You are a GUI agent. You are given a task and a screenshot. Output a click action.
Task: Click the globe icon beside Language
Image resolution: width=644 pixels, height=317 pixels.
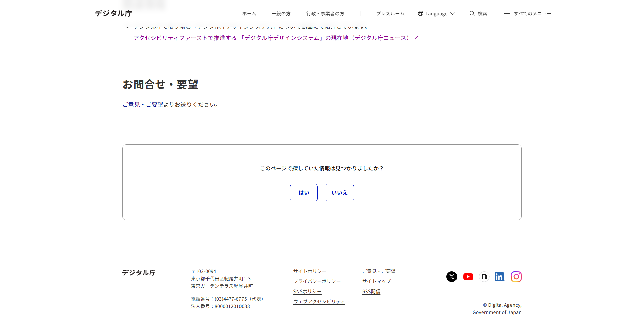pyautogui.click(x=421, y=13)
